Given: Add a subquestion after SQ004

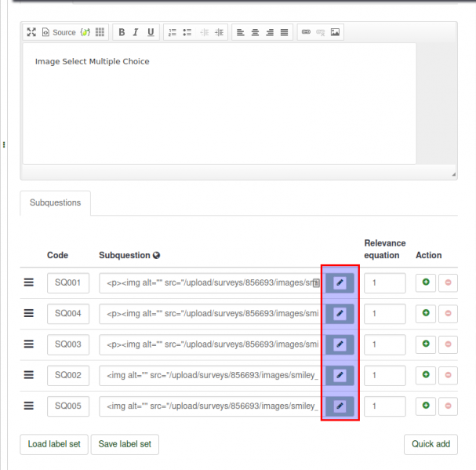Looking at the screenshot, I should (426, 313).
